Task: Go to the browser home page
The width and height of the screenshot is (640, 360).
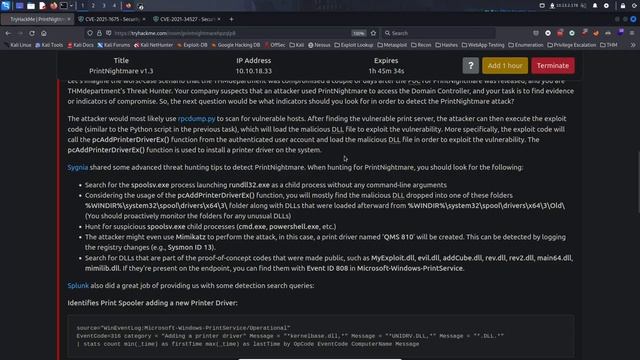Action: (x=44, y=33)
